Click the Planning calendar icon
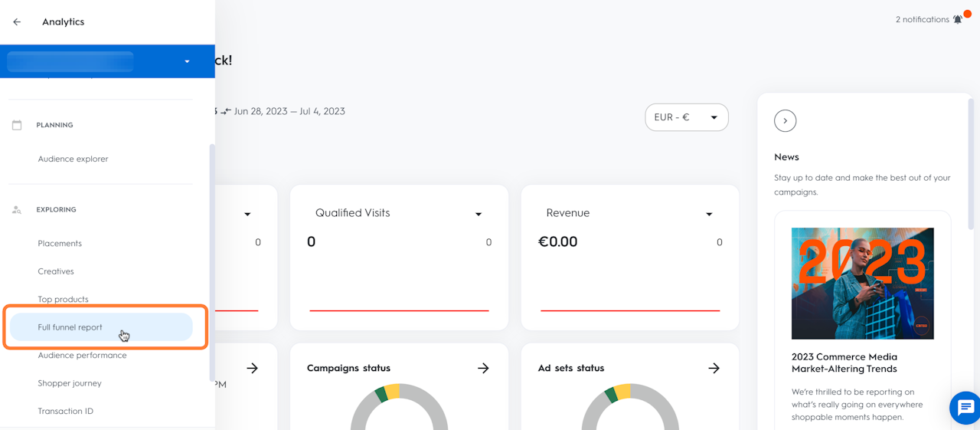Screen dimensions: 980x430 (17, 125)
